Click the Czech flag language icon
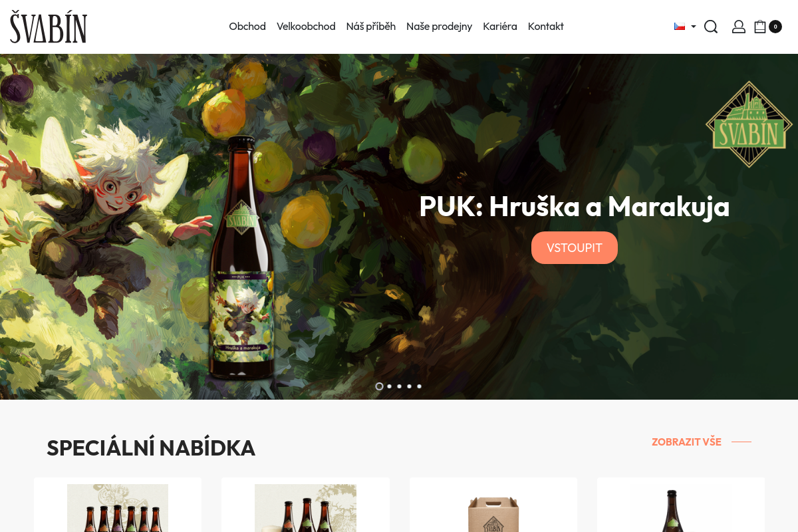 tap(680, 27)
